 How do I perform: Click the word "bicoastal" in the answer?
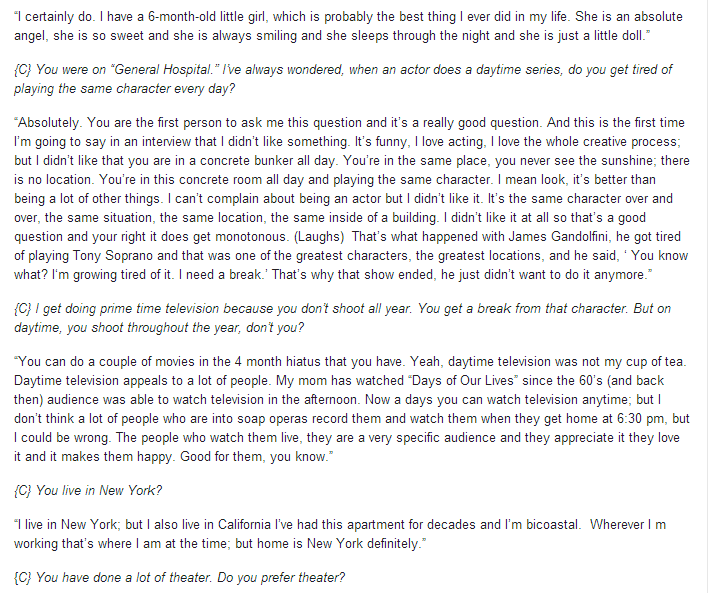550,525
